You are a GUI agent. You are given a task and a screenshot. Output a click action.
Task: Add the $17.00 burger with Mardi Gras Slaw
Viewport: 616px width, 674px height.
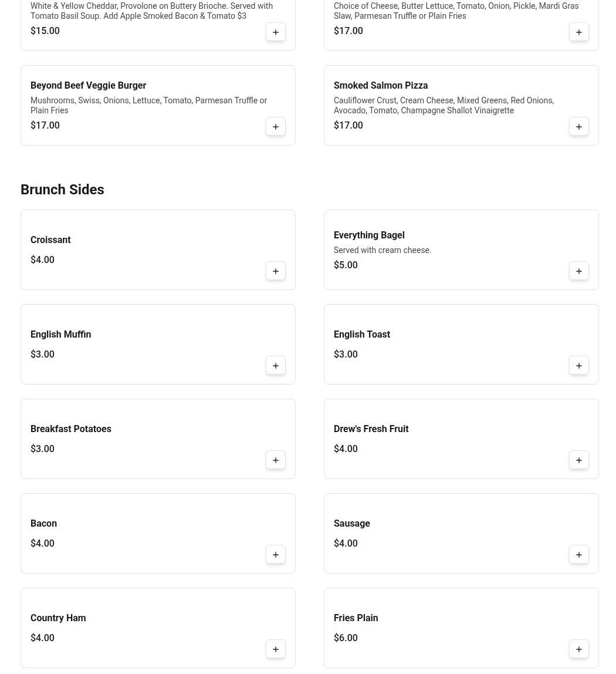pyautogui.click(x=579, y=32)
